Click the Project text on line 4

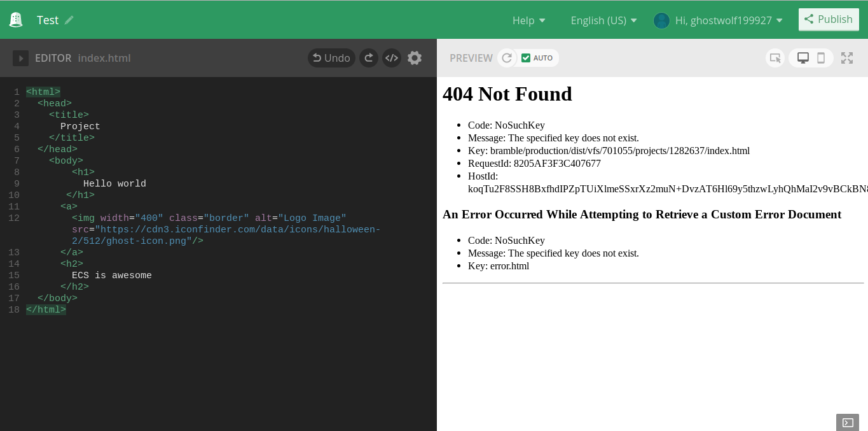point(80,127)
